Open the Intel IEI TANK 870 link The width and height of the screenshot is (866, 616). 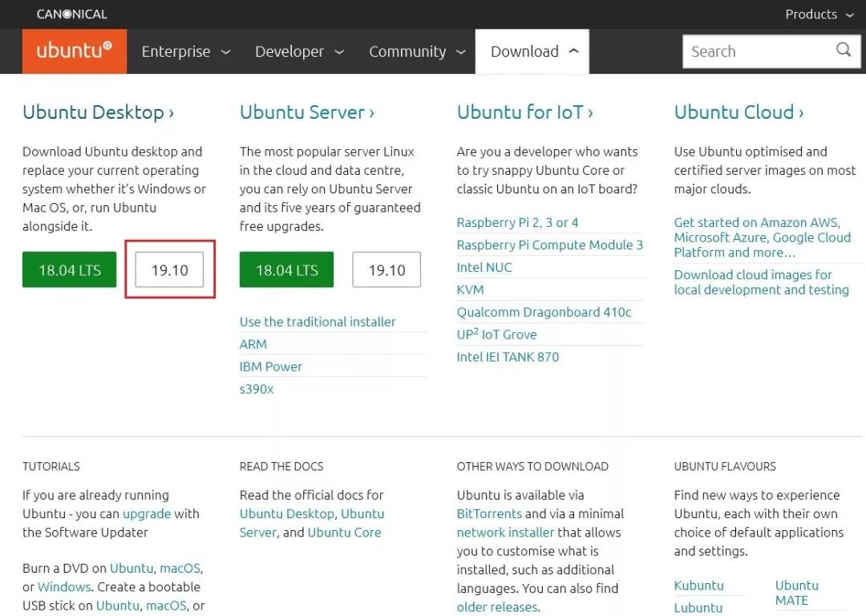508,357
